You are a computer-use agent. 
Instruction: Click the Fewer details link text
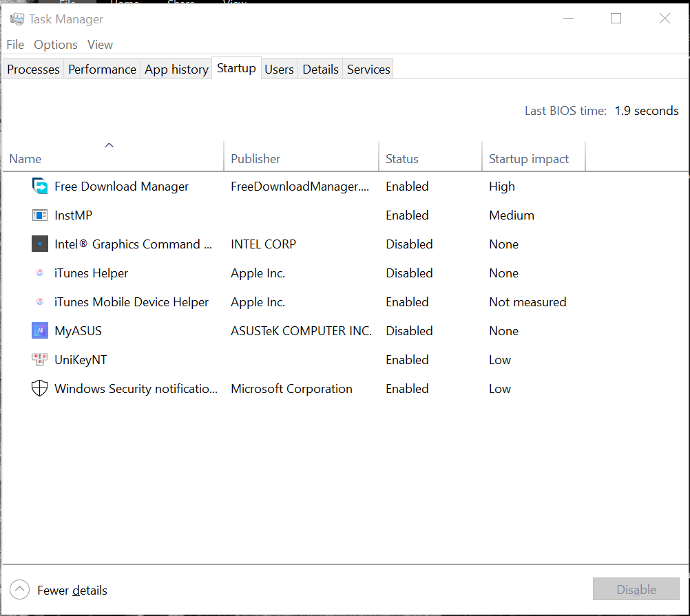click(72, 590)
